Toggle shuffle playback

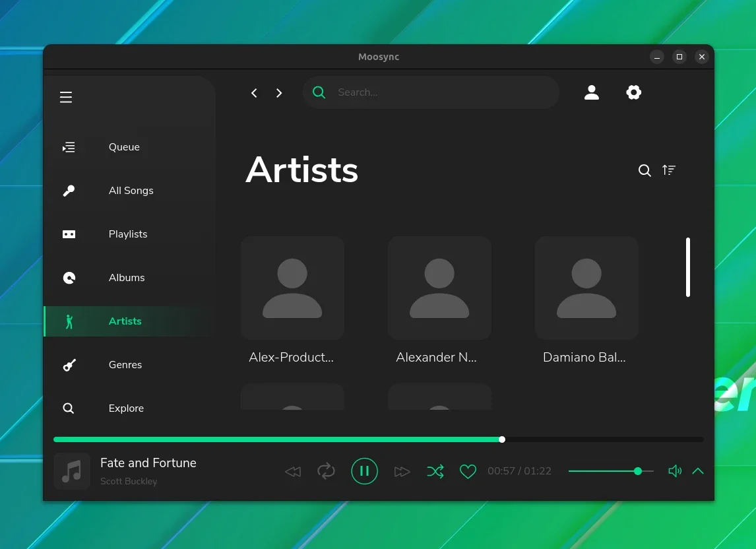(435, 471)
